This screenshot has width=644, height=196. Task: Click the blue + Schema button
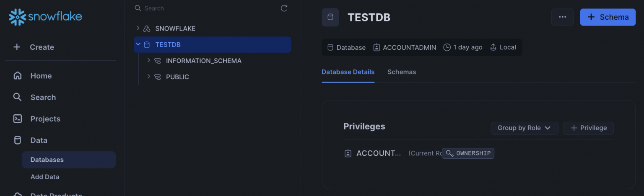pos(608,17)
